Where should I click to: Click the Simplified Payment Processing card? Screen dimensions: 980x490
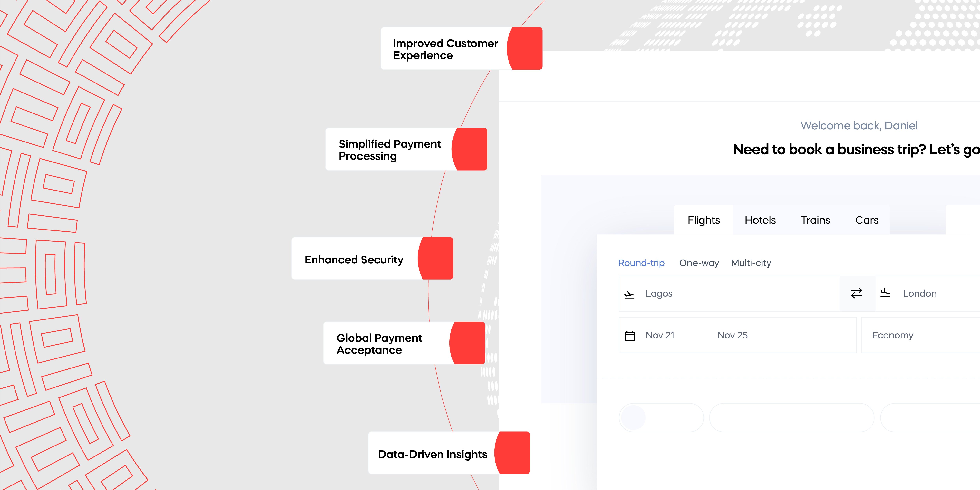point(406,149)
